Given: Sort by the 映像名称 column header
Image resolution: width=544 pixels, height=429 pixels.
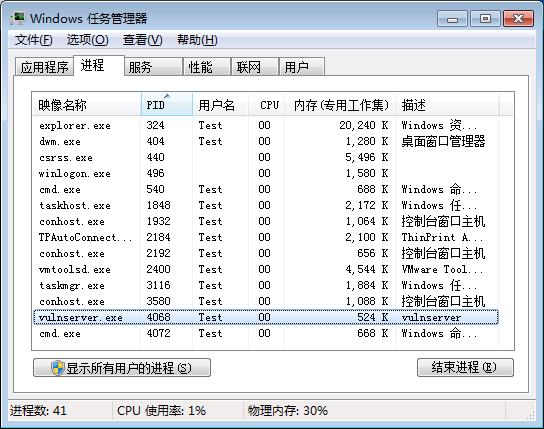Looking at the screenshot, I should tap(86, 104).
